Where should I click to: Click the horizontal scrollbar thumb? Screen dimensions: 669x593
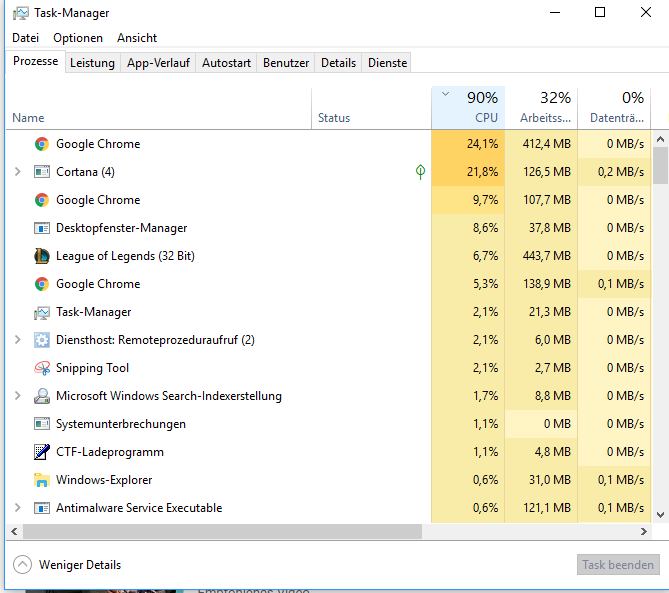tap(222, 532)
